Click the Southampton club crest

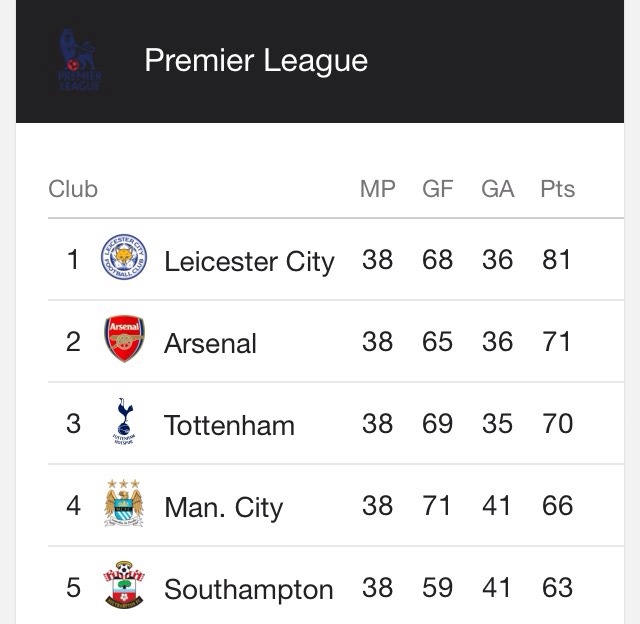[x=124, y=585]
